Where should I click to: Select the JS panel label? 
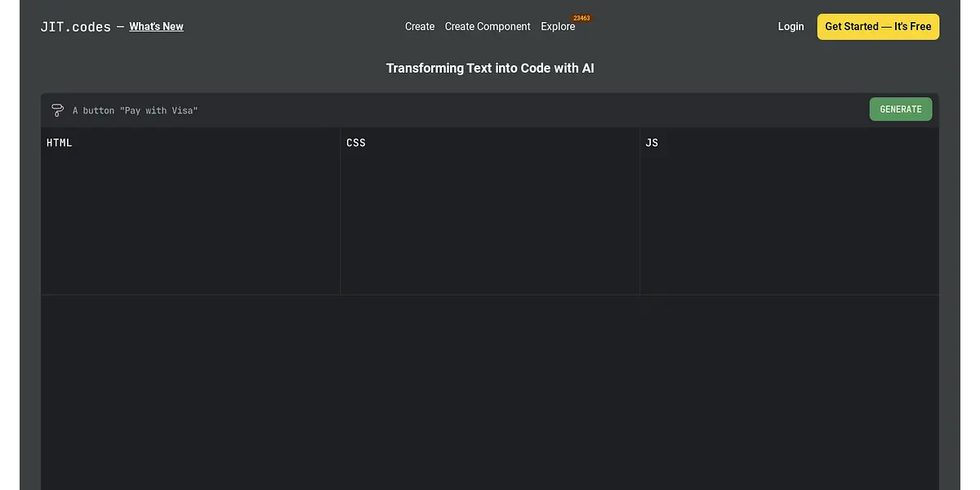(x=652, y=143)
